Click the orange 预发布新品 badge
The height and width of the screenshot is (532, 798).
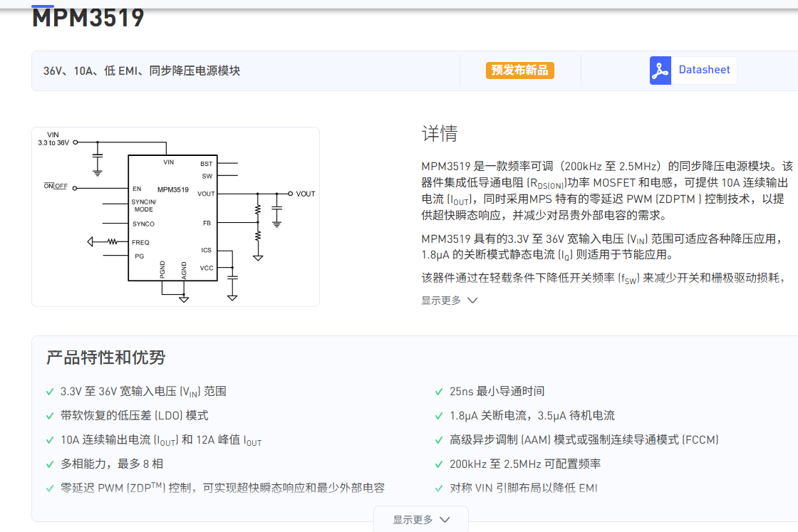tap(520, 71)
